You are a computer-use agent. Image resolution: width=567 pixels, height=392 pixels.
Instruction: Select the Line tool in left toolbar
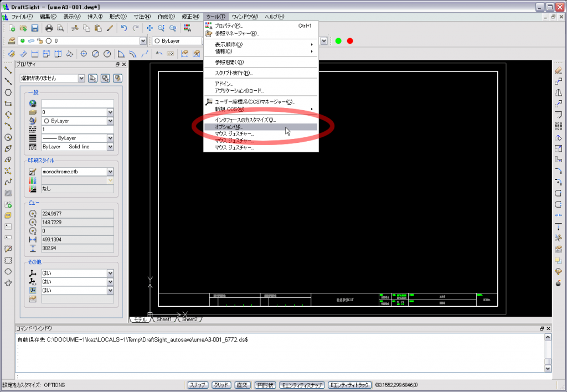[8, 70]
